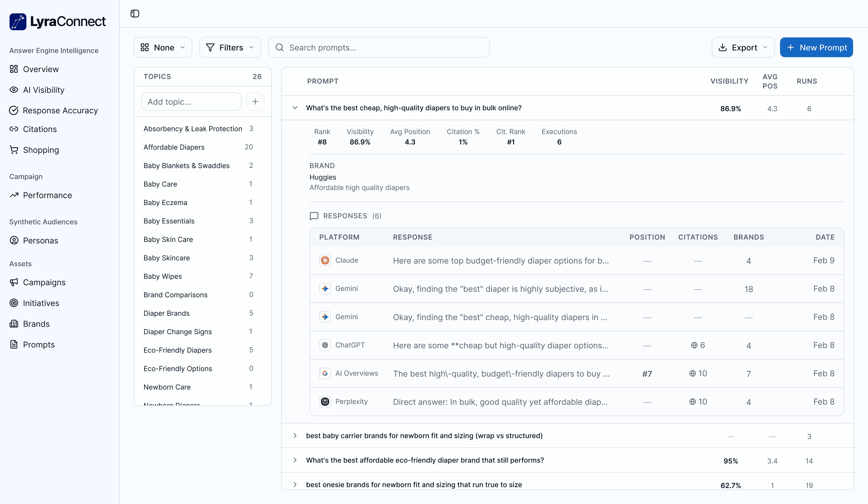Click the search prompts field

(379, 47)
